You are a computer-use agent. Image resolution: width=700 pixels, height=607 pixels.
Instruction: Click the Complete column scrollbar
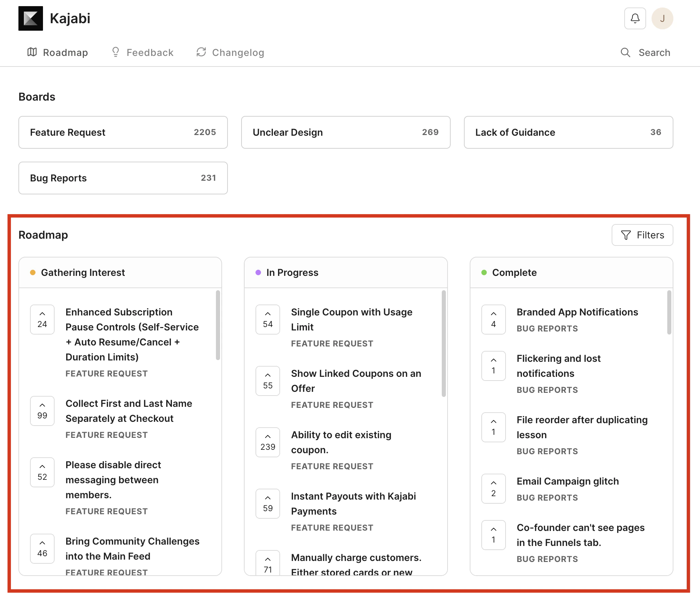(669, 312)
